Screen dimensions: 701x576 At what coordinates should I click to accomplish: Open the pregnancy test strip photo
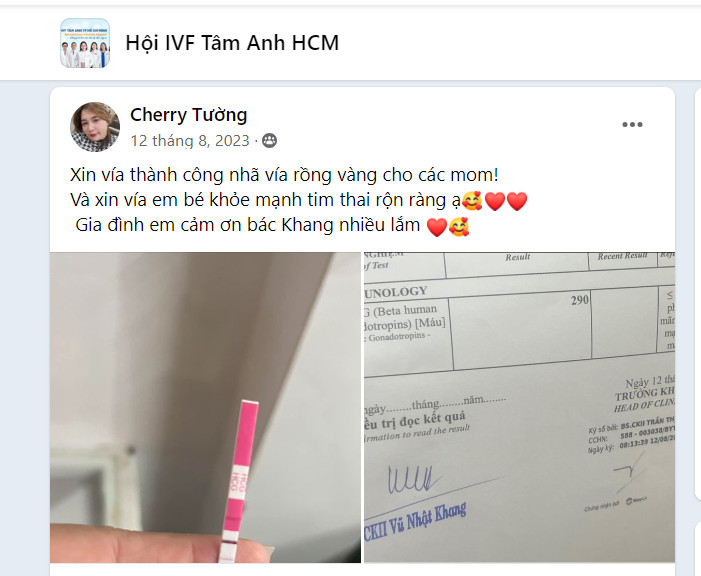[205, 407]
